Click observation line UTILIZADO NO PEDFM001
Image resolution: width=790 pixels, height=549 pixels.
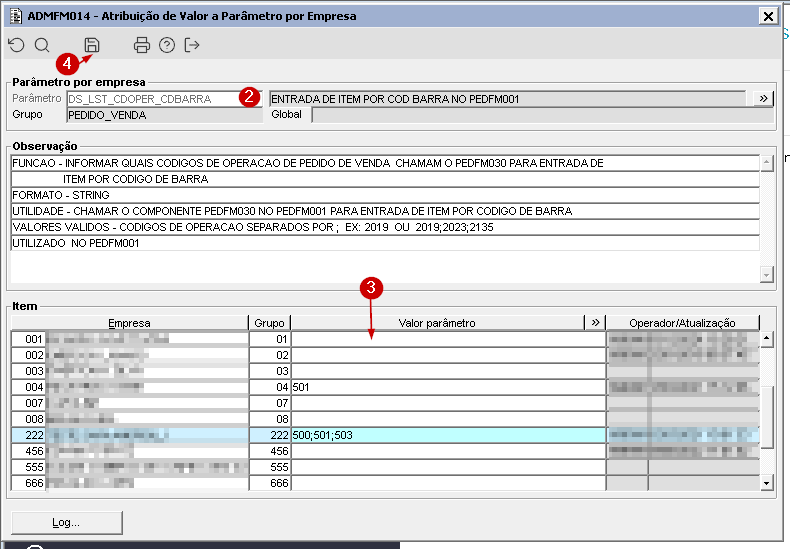point(385,243)
